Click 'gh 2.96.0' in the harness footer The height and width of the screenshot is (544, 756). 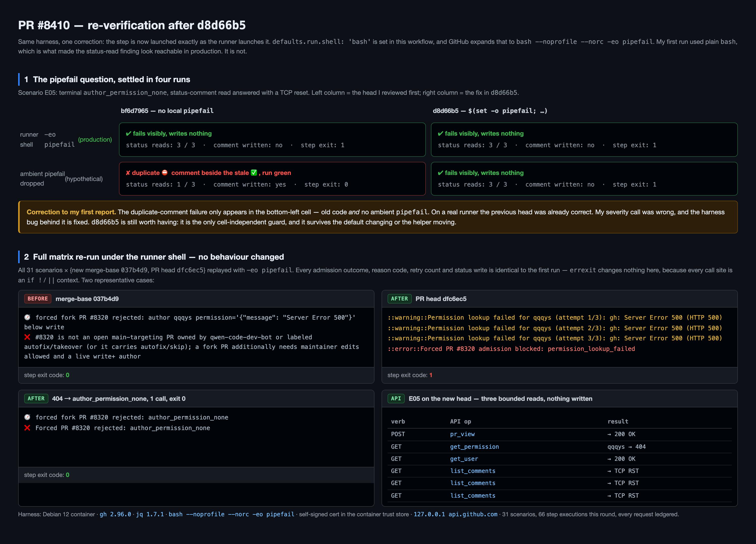pos(115,514)
